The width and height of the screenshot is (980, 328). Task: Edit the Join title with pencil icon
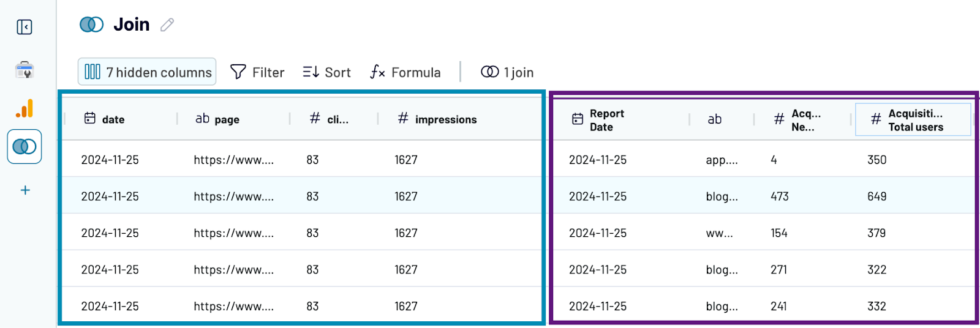[167, 24]
